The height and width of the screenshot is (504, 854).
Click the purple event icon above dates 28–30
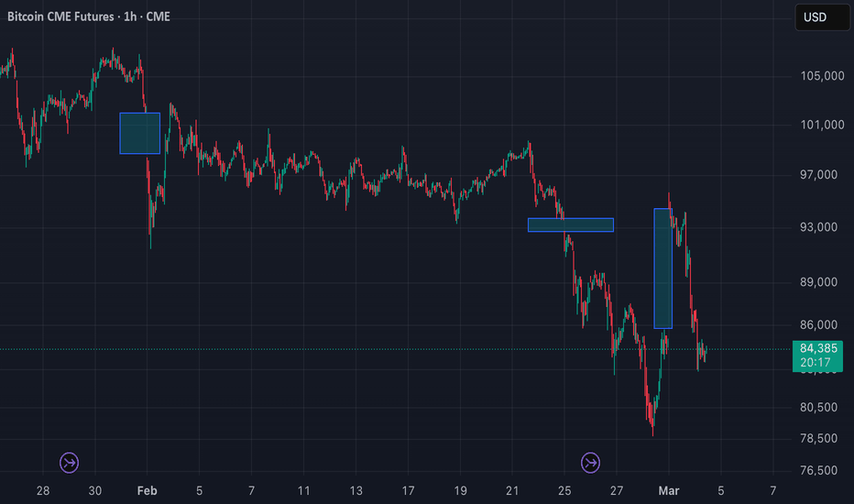(69, 463)
